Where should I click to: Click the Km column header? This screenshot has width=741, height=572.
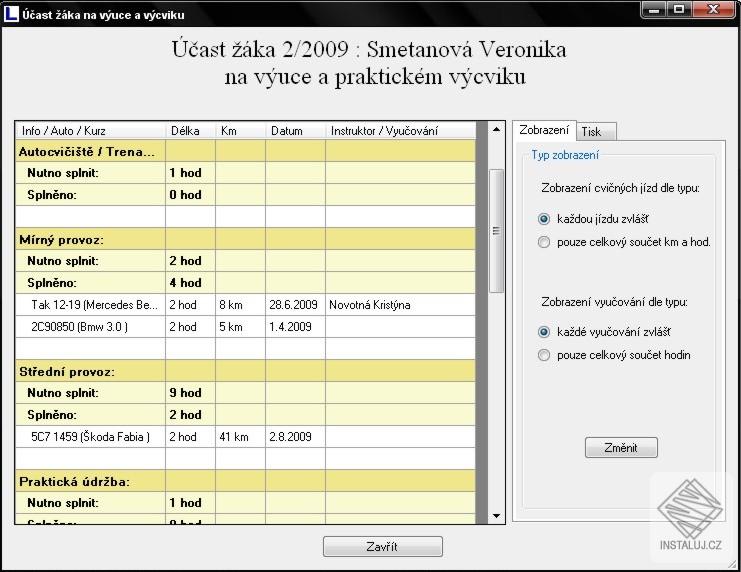pos(241,131)
